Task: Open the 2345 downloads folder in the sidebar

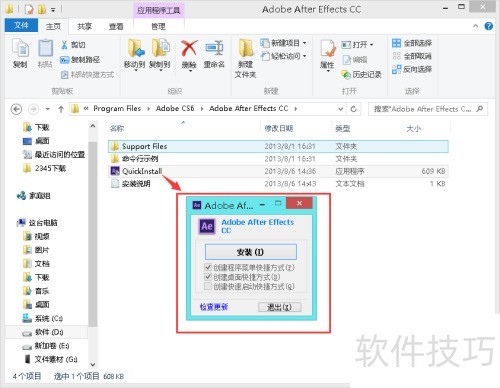Action: pos(45,168)
